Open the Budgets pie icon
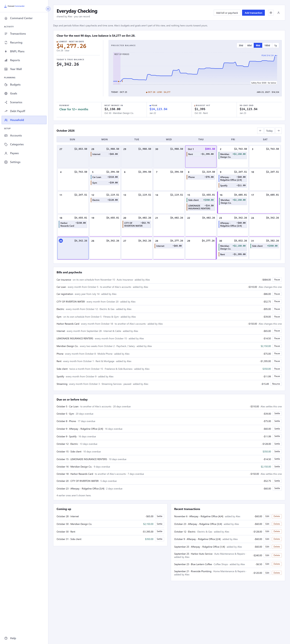This screenshot has width=290, height=644. pyautogui.click(x=6, y=85)
